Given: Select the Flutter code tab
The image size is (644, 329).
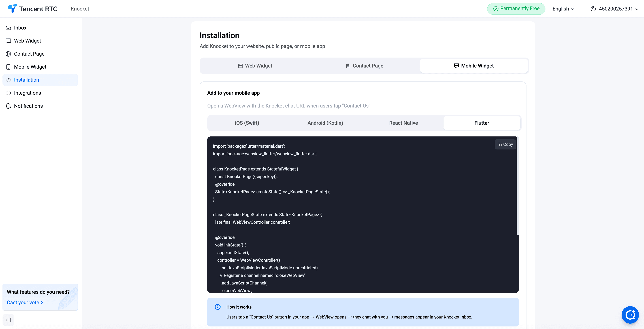Looking at the screenshot, I should pyautogui.click(x=482, y=123).
